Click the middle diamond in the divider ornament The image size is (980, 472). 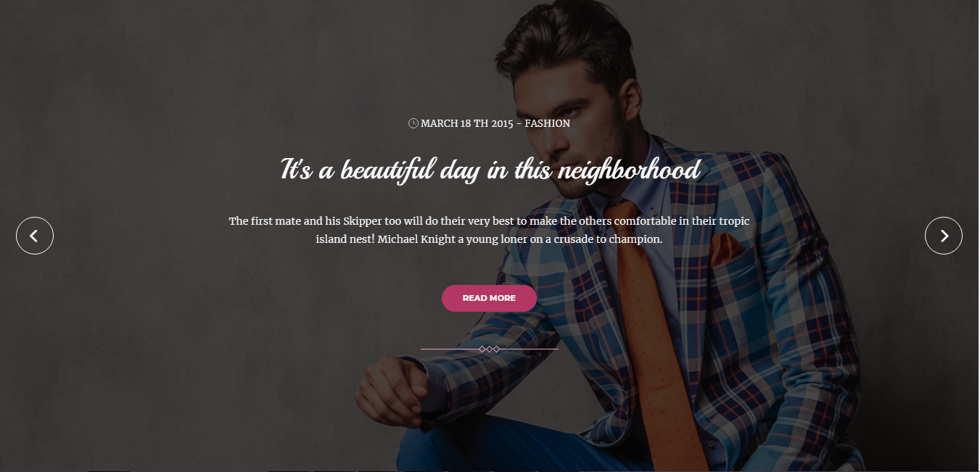[x=490, y=349]
